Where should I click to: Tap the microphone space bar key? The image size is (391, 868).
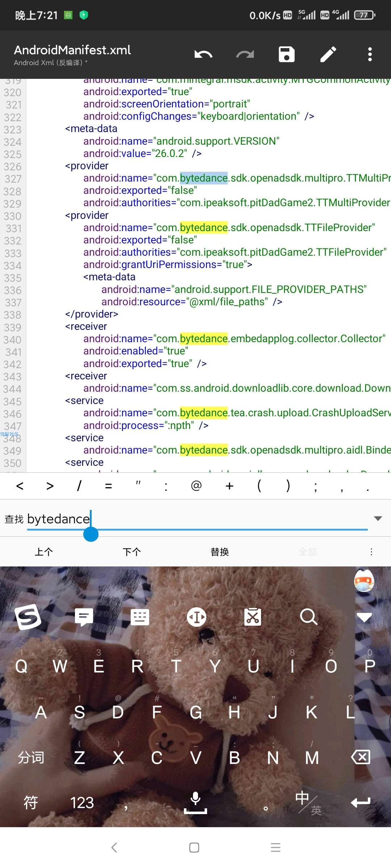(x=195, y=802)
